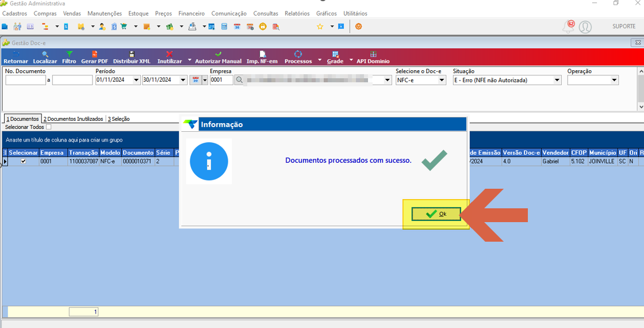Open the user profile avatar icon
This screenshot has height=328, width=644.
click(585, 27)
